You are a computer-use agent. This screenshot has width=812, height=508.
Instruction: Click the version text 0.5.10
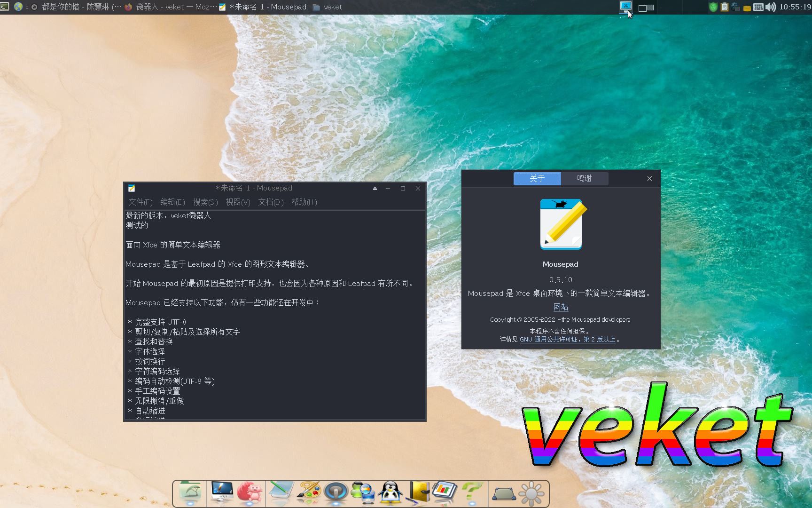pyautogui.click(x=561, y=279)
